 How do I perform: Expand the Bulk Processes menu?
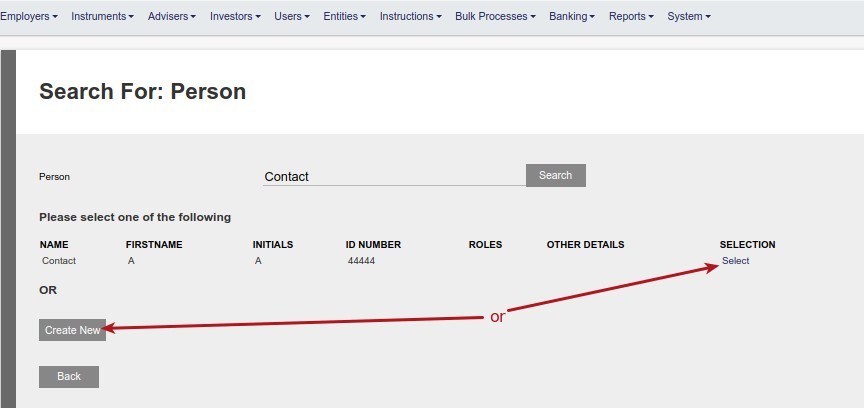(495, 17)
